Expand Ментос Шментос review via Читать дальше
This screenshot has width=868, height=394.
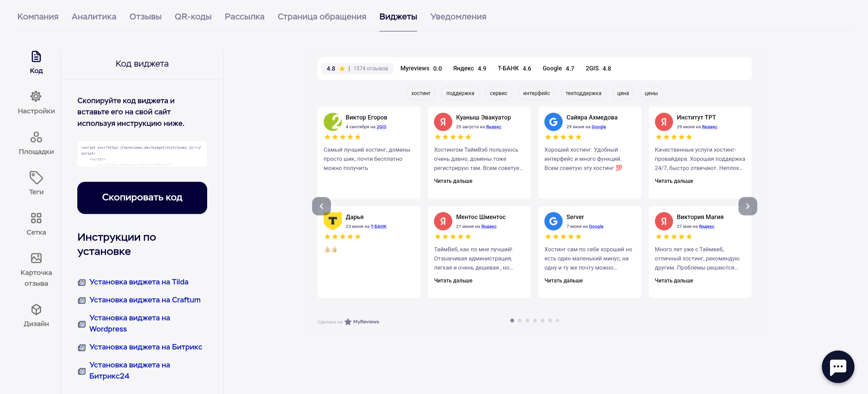[453, 280]
